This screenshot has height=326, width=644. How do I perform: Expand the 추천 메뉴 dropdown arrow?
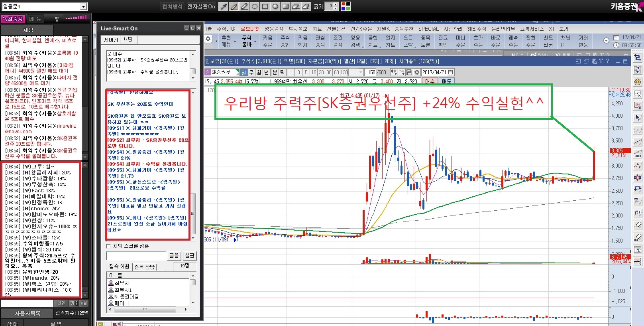[x=235, y=41]
